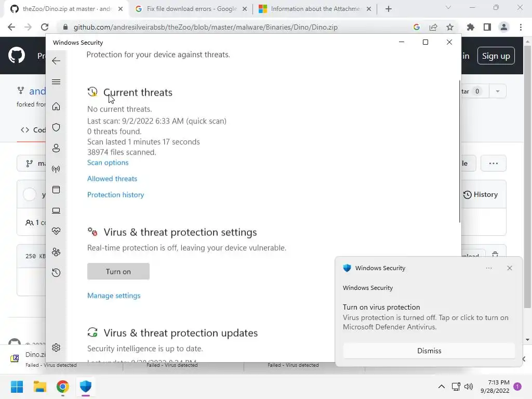Reload the GitHub page
The image size is (532, 399).
[x=45, y=27]
